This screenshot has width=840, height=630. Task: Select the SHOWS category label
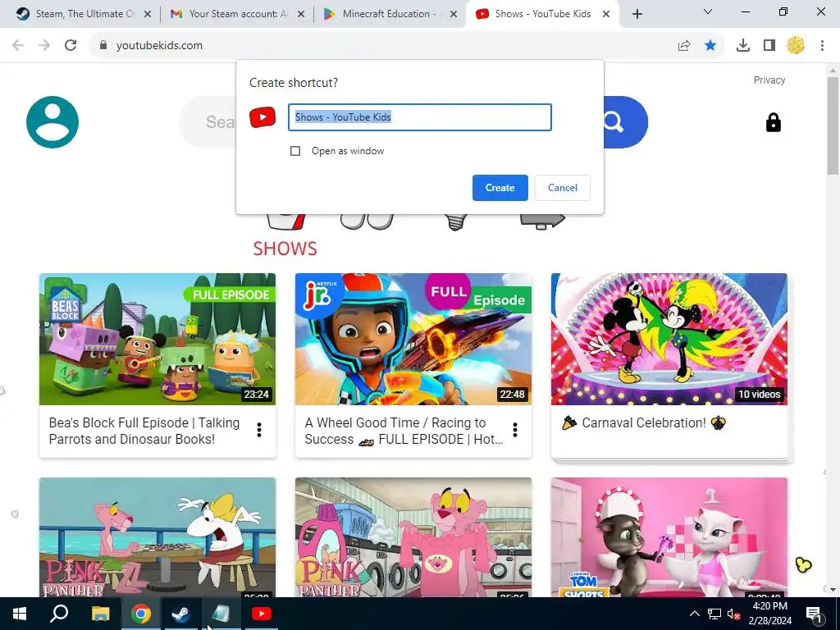[285, 249]
